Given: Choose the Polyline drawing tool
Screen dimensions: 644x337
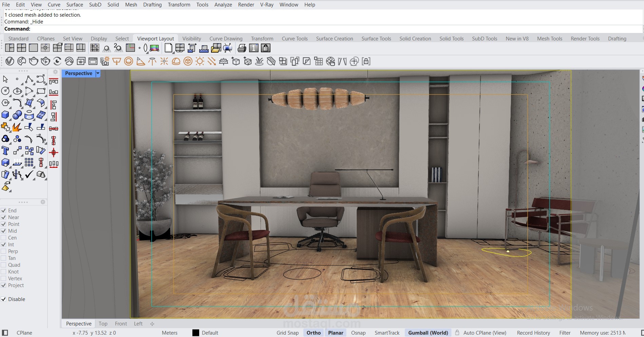Looking at the screenshot, I should point(29,79).
